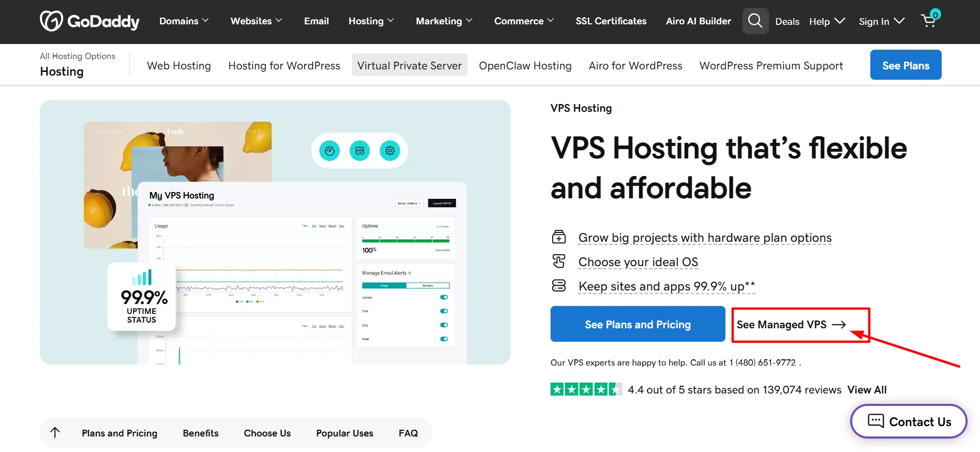Open the OpenClaw Hosting tab
This screenshot has height=452, width=980.
(x=525, y=66)
